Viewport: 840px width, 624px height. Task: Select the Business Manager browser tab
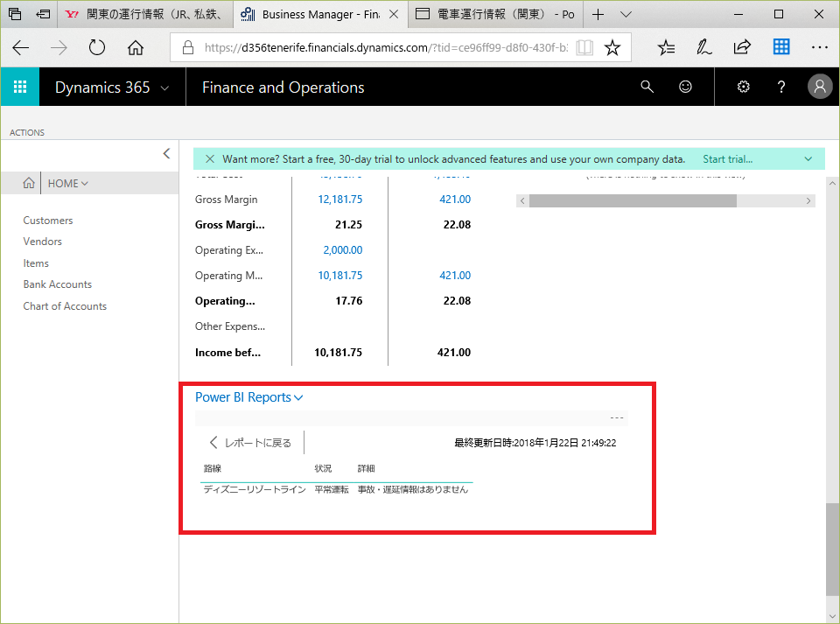pos(320,15)
